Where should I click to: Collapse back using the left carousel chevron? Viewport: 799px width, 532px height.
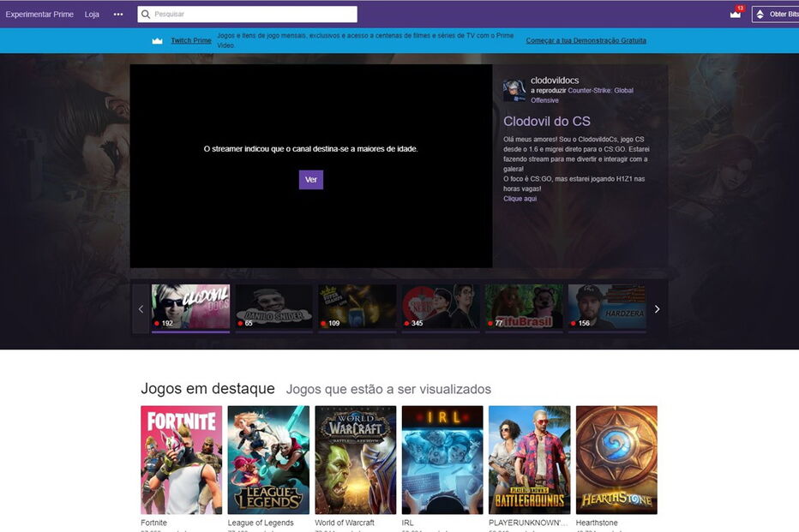141,308
